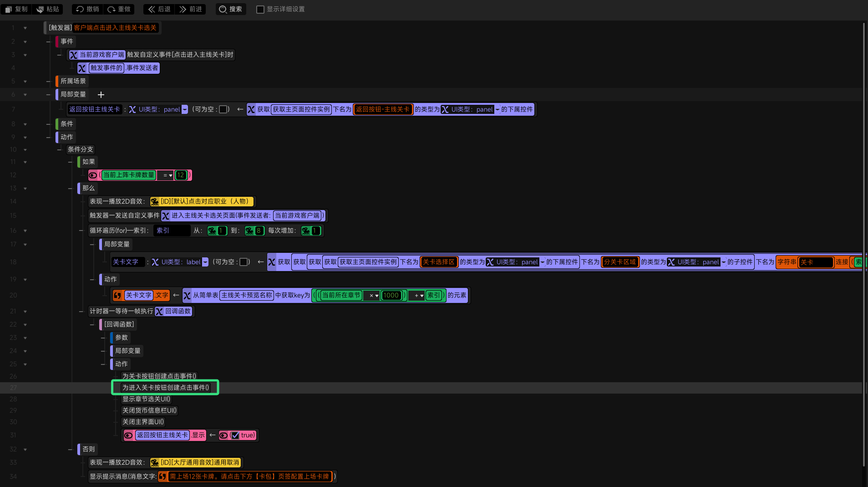868x487 pixels.
Task: Toggle 可为空 checkbox for 返回按钮主线关卡
Action: [223, 109]
